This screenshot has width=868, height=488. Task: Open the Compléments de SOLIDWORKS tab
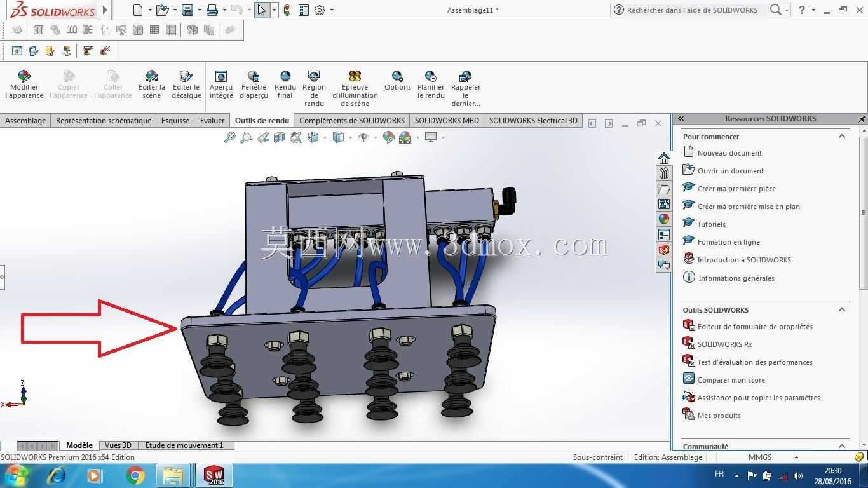click(352, 121)
